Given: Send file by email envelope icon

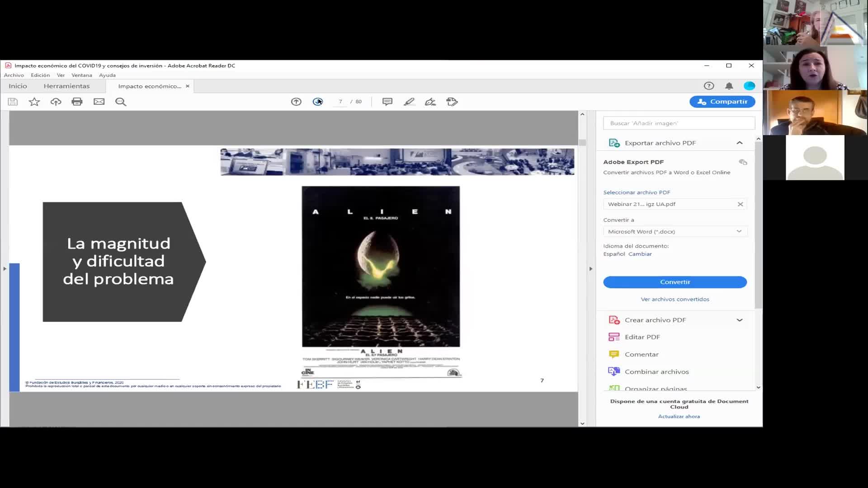Looking at the screenshot, I should [99, 102].
